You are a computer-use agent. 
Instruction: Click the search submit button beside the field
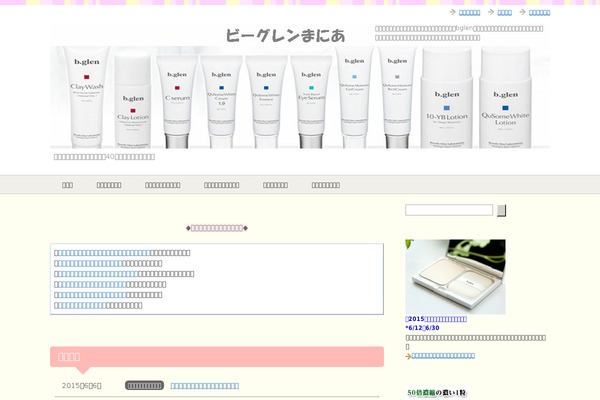pos(501,211)
